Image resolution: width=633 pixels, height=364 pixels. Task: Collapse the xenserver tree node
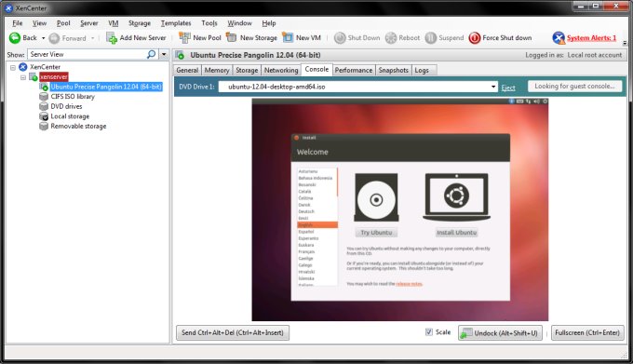(x=23, y=77)
